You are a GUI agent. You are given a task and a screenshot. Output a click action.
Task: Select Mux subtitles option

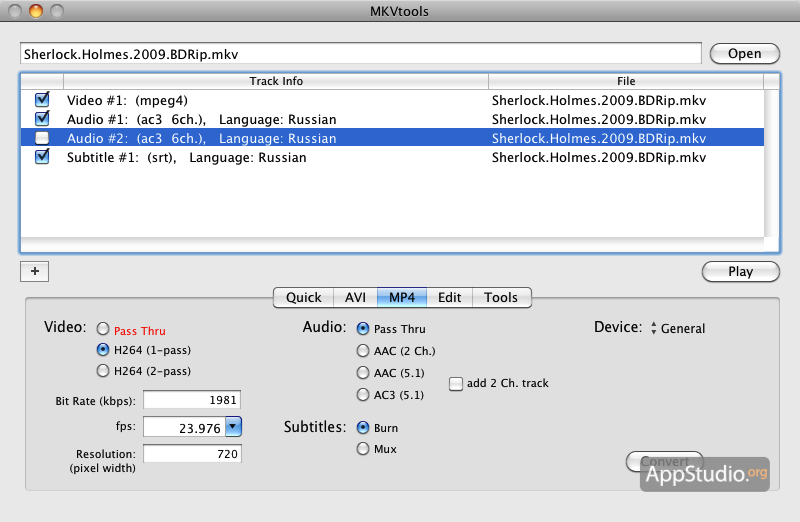point(363,449)
